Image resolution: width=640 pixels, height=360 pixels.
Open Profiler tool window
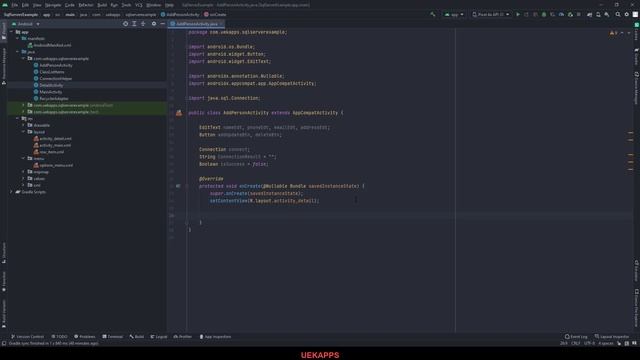(182, 337)
